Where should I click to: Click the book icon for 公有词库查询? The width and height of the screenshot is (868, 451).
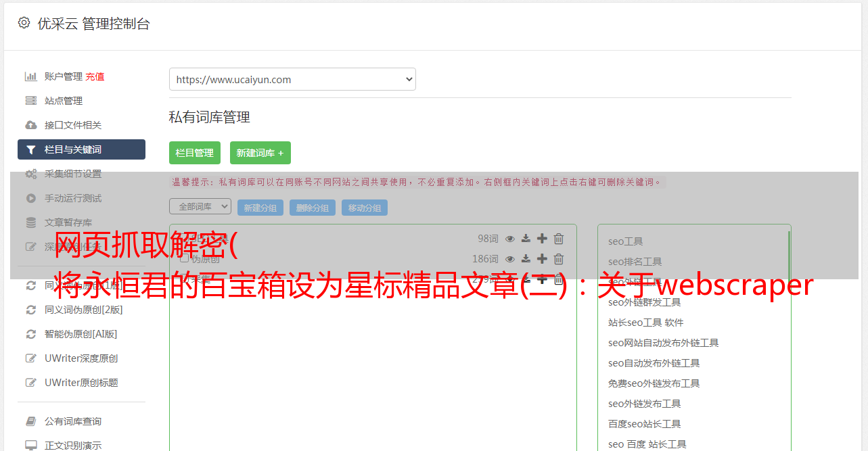tap(31, 421)
